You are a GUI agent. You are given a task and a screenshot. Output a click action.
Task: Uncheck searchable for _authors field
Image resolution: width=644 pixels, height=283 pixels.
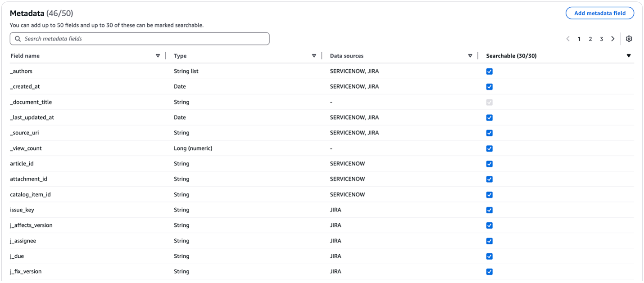pyautogui.click(x=489, y=71)
